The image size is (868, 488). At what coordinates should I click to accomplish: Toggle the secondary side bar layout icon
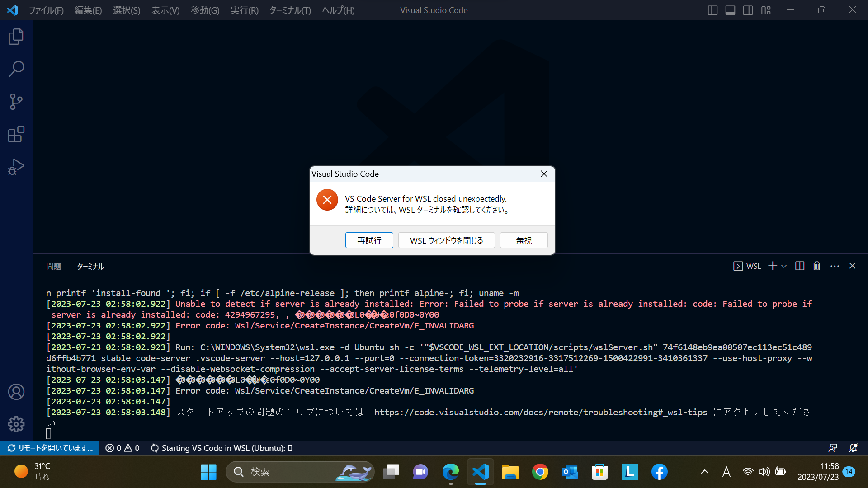(x=748, y=10)
